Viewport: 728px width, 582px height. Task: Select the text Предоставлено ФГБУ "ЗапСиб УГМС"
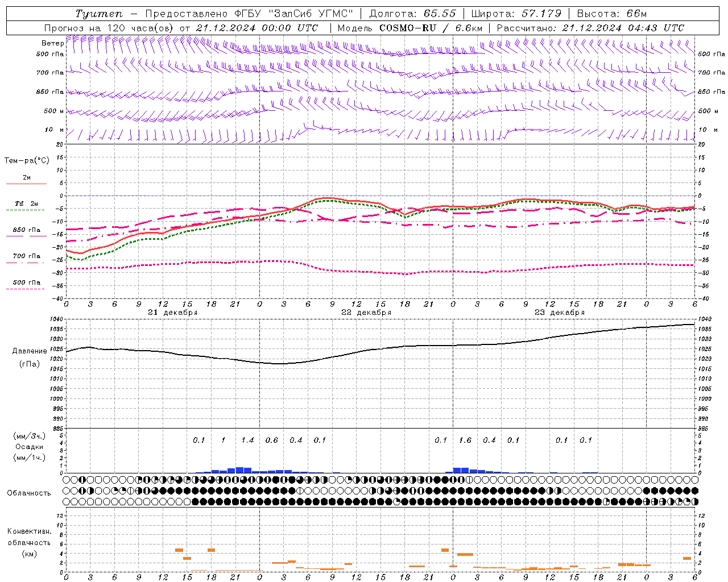[x=249, y=14]
